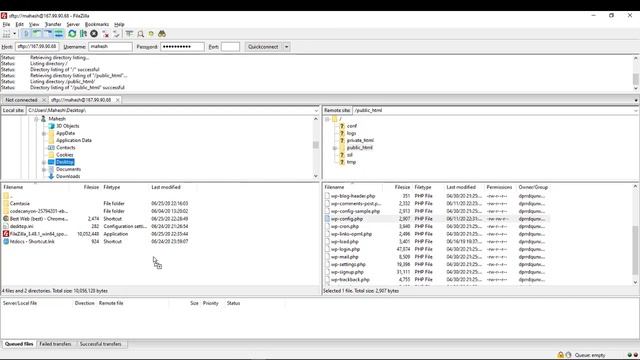Image resolution: width=640 pixels, height=360 pixels.
Task: Select the conf remote folder
Action: pos(352,126)
